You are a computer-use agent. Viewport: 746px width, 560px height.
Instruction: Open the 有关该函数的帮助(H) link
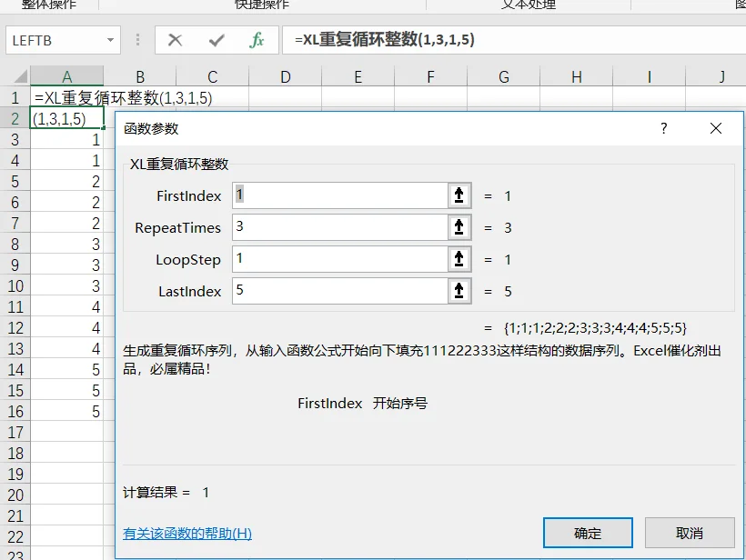click(187, 534)
